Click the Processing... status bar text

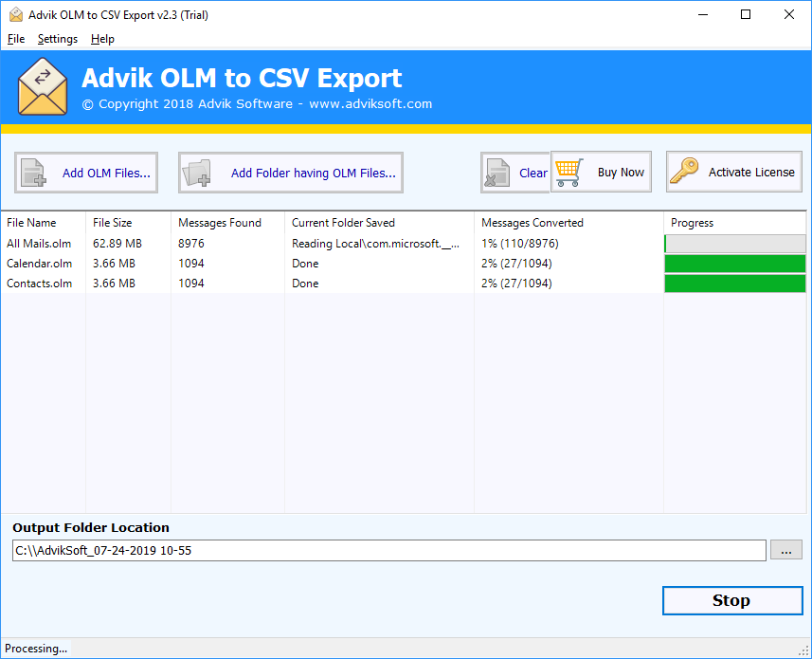click(x=36, y=649)
